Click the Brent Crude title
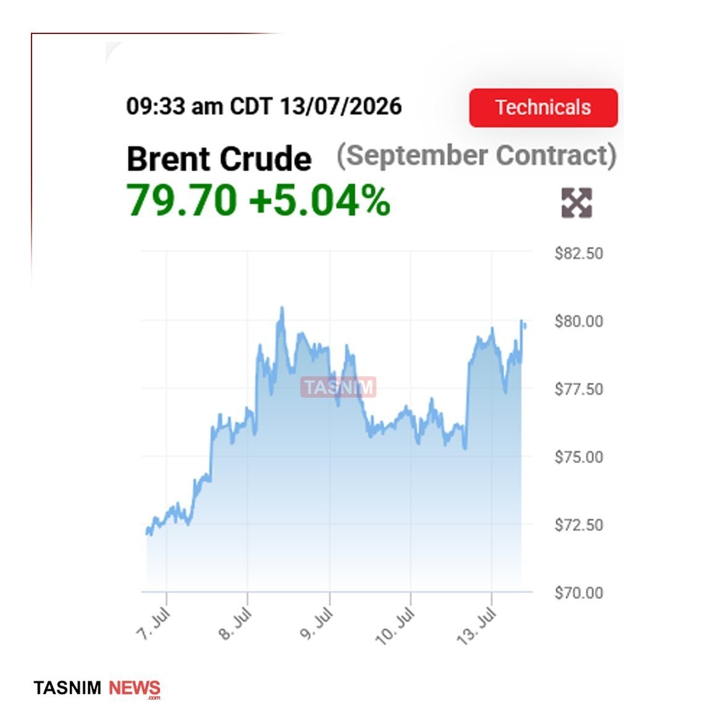 coord(219,159)
